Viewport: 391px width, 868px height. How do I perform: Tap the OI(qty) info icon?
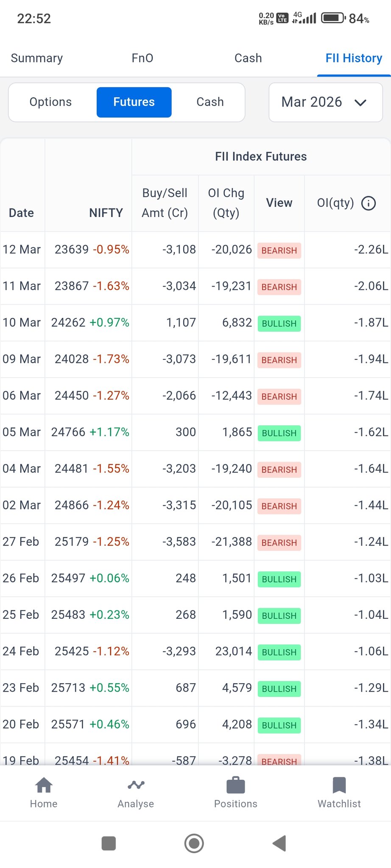[x=368, y=203]
